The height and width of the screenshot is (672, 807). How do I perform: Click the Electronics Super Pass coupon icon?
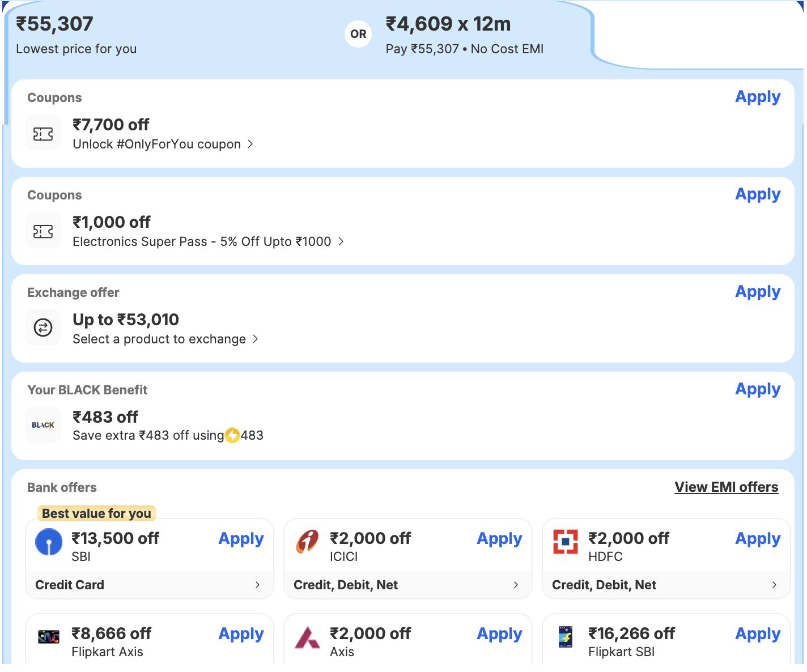pyautogui.click(x=43, y=230)
